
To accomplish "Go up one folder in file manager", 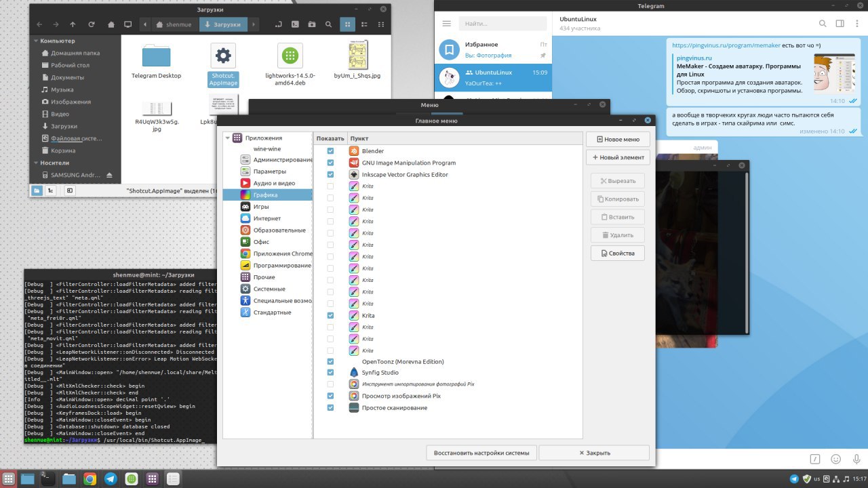I will (73, 24).
